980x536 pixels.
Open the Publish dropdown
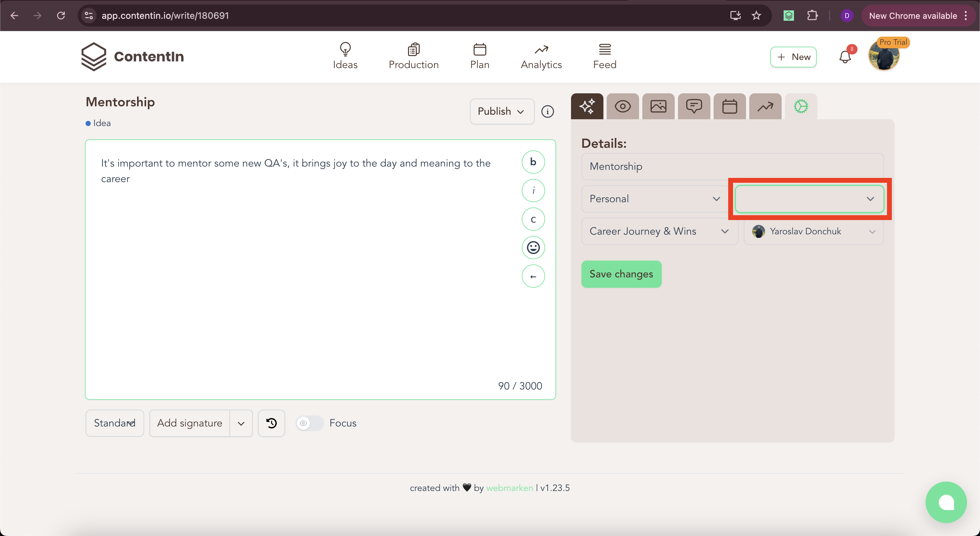502,111
